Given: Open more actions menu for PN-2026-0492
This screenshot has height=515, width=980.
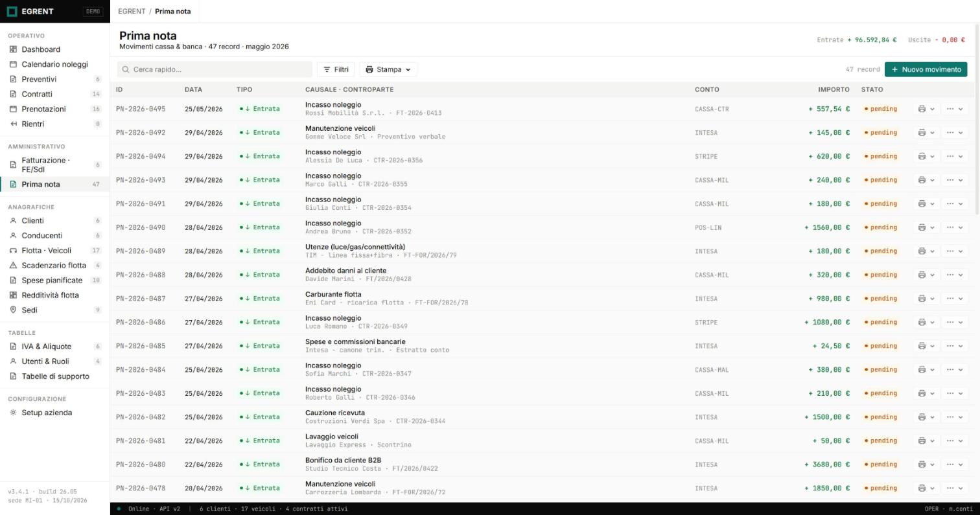Looking at the screenshot, I should [x=954, y=133].
